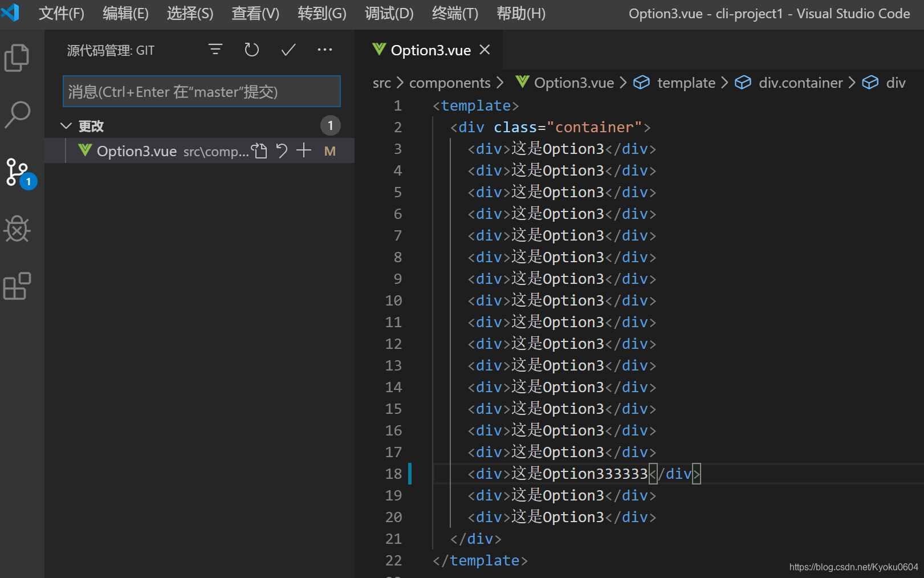Open the 转到(G) menu
This screenshot has width=924, height=578.
[322, 13]
